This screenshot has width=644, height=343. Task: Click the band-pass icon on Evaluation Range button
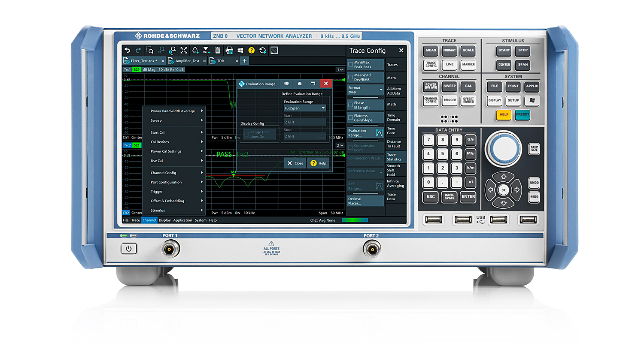pos(379,133)
